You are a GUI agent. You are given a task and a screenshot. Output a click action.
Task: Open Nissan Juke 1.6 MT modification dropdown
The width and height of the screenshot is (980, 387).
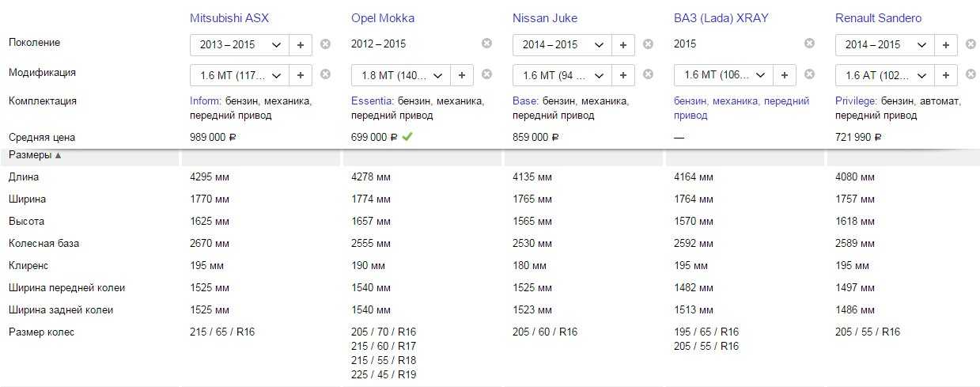point(562,75)
